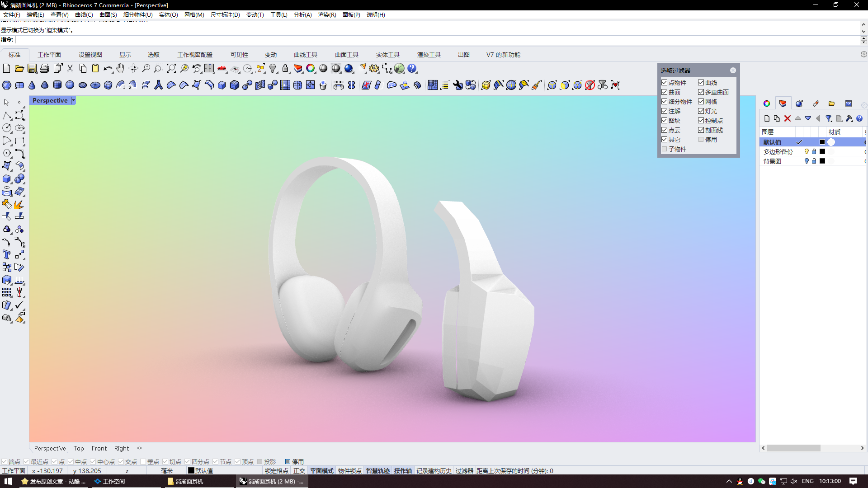This screenshot has height=488, width=868.
Task: Open the Layers panel tab icon
Action: [783, 103]
